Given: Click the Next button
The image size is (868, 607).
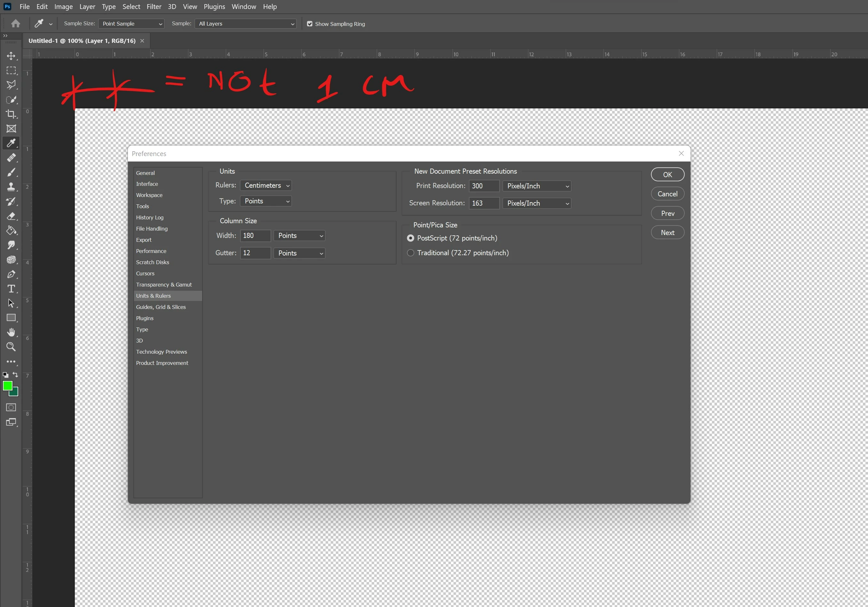Looking at the screenshot, I should (667, 233).
